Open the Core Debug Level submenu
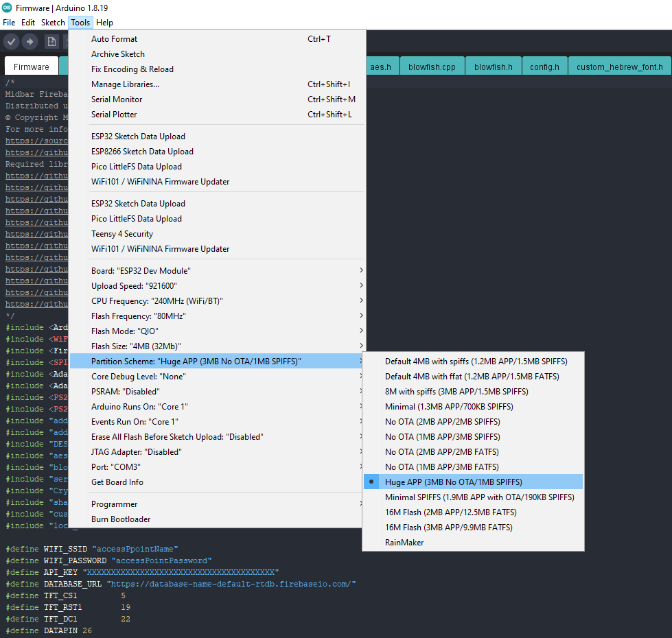Viewport: 672px width, 638px height. (x=218, y=377)
